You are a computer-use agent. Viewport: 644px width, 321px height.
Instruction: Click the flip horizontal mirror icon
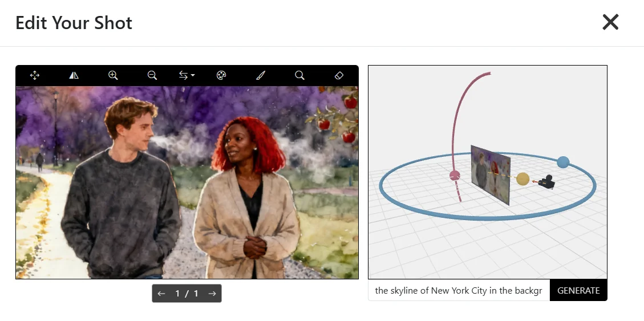coord(74,75)
